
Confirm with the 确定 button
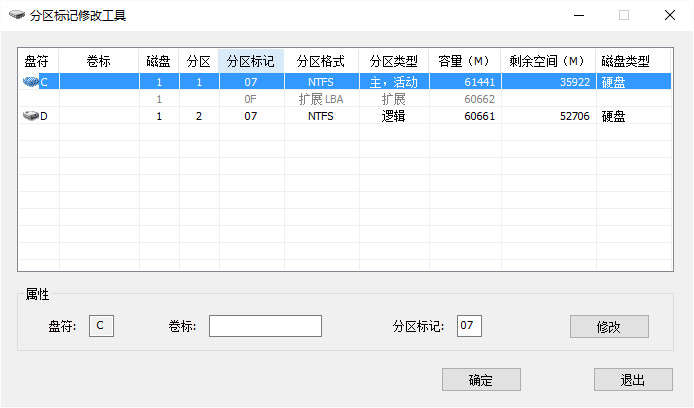pos(481,380)
